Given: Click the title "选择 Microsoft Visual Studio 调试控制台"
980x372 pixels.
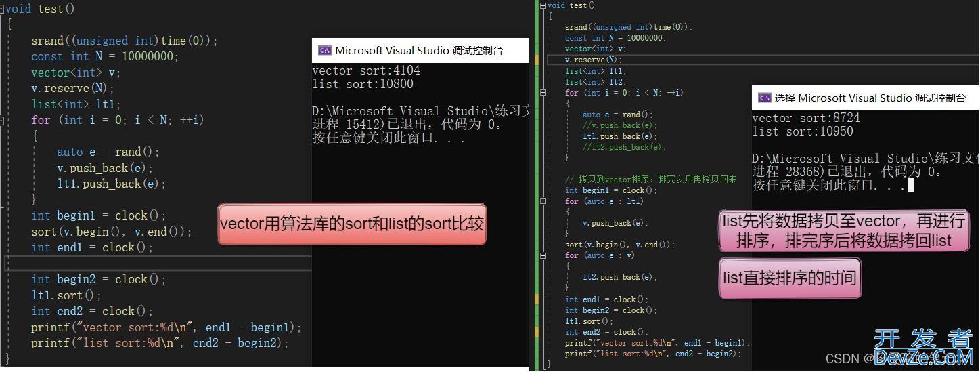Looking at the screenshot, I should coord(870,98).
